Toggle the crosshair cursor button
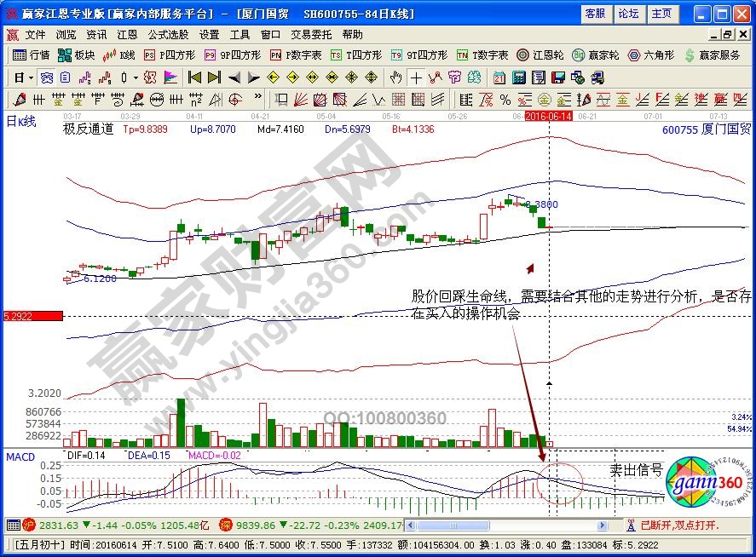Viewport: 756px width, 557px height. pyautogui.click(x=416, y=78)
